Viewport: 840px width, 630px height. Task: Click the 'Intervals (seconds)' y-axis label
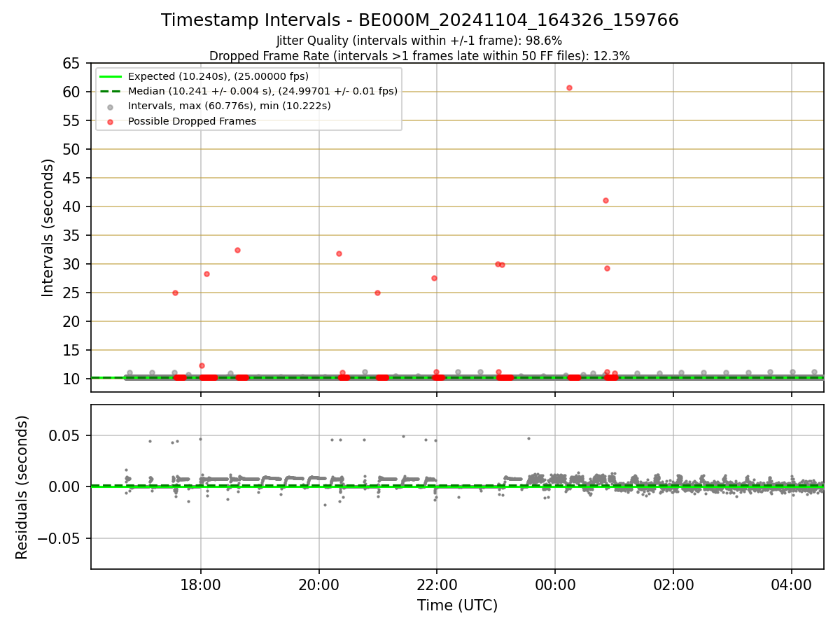coord(48,227)
